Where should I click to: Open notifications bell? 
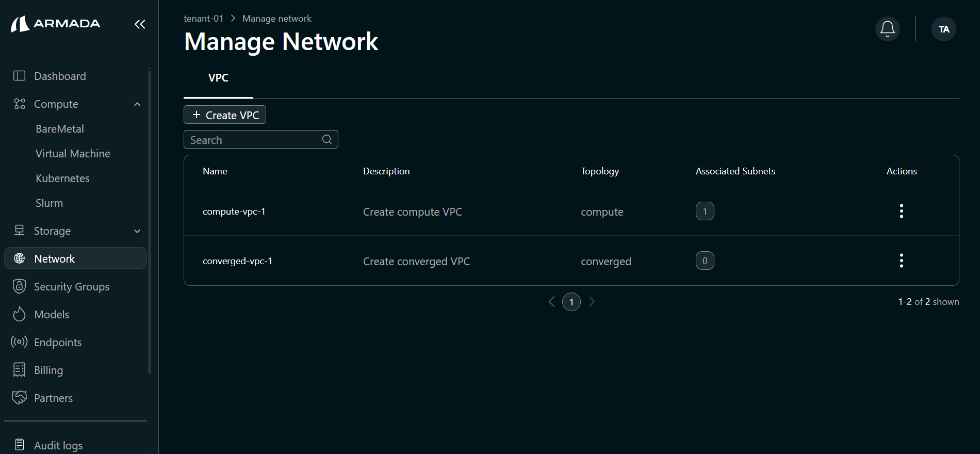pyautogui.click(x=888, y=29)
